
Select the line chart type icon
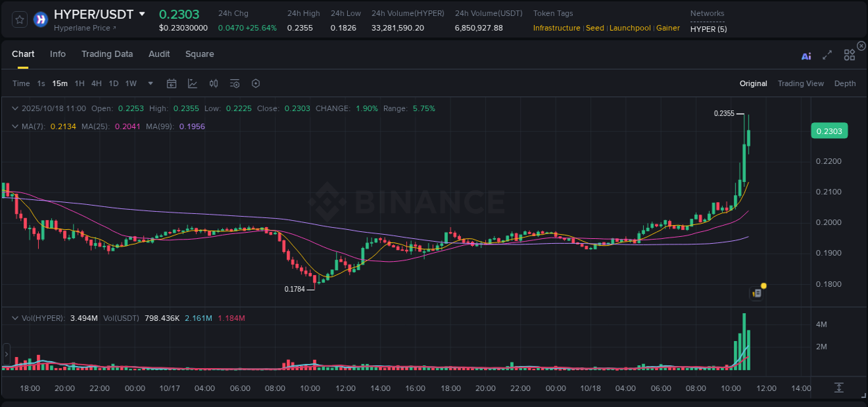[192, 83]
